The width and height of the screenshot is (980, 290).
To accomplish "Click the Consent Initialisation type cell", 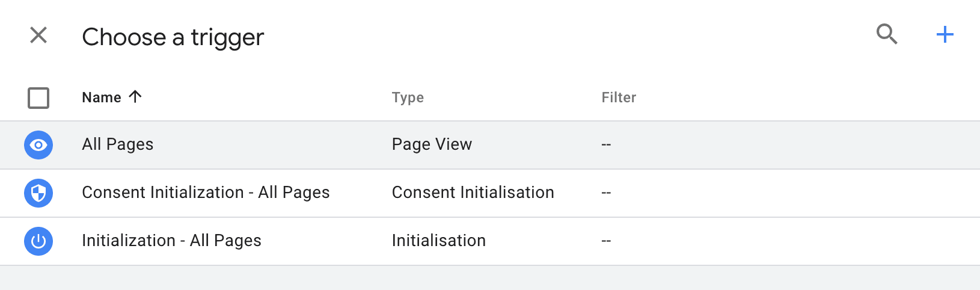I will (x=473, y=193).
